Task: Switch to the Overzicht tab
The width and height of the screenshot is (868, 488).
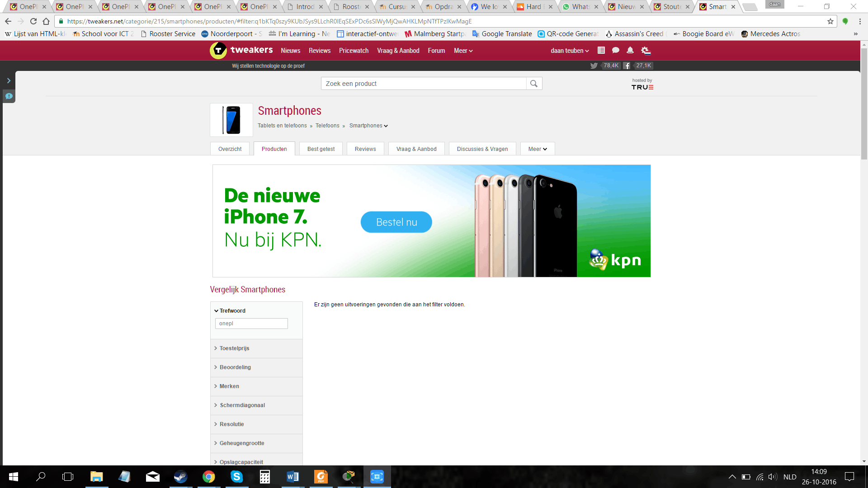Action: point(230,149)
